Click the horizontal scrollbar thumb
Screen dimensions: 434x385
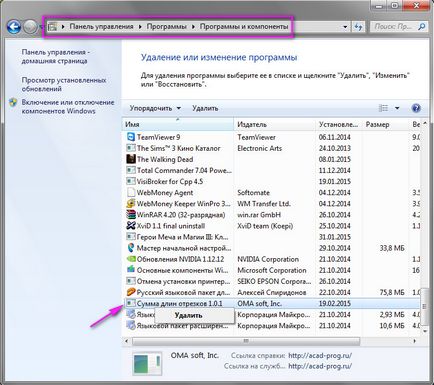(x=246, y=341)
